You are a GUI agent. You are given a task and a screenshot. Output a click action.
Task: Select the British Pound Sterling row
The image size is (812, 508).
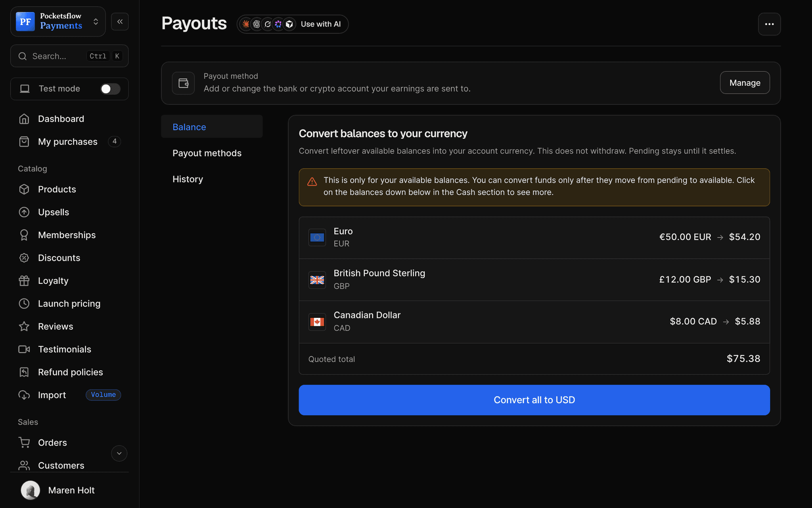tap(534, 280)
